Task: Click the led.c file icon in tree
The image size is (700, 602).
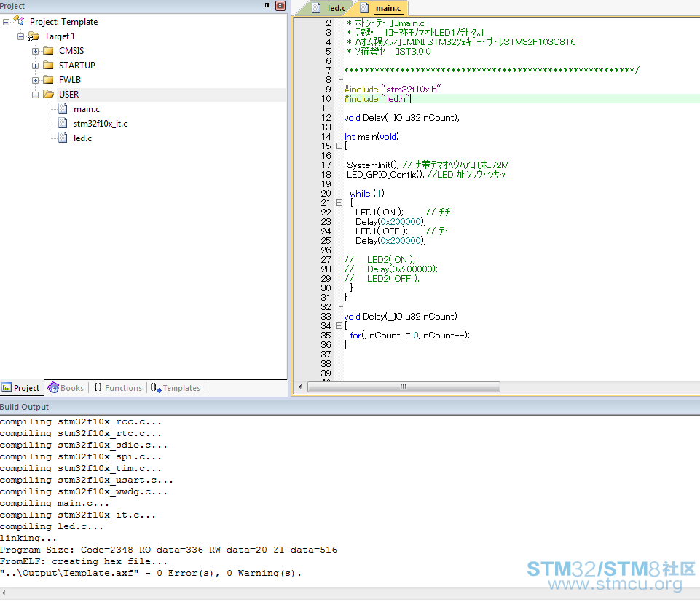Action: [63, 138]
